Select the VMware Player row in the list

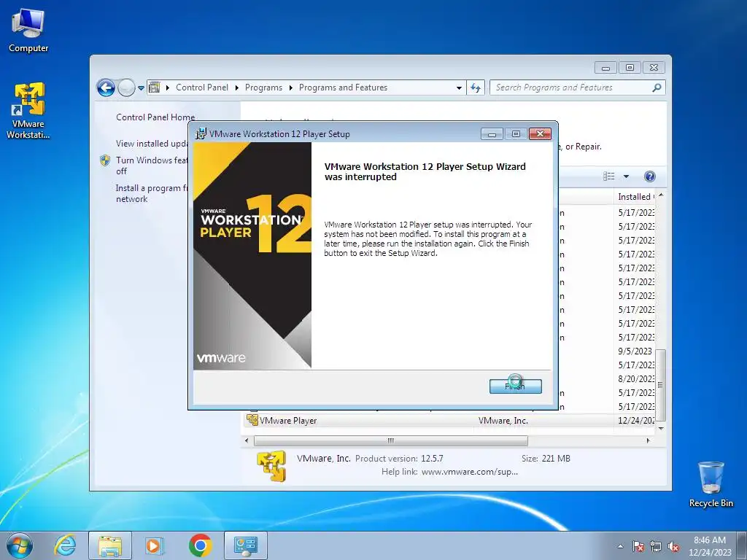pyautogui.click(x=450, y=421)
